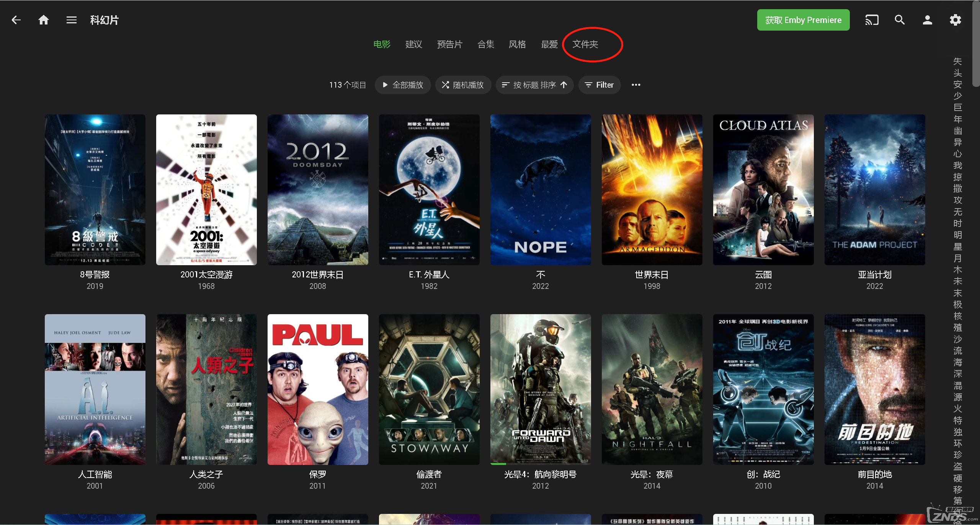This screenshot has height=525, width=980.
Task: Open the Stowaway movie poster
Action: 429,390
